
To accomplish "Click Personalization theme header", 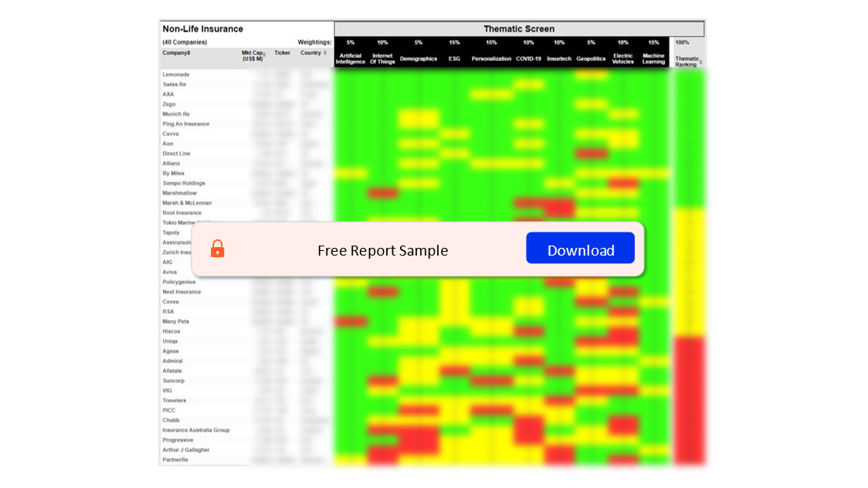I will click(x=491, y=59).
